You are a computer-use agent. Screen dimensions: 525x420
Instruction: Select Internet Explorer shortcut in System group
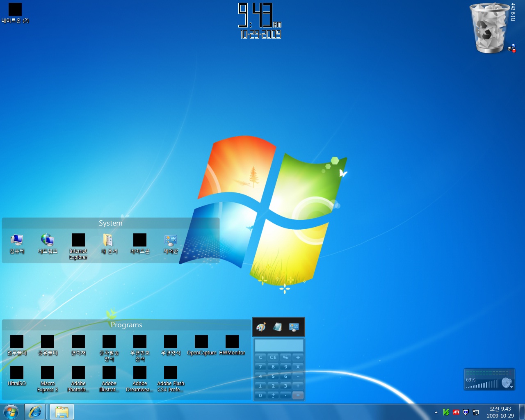coord(78,246)
